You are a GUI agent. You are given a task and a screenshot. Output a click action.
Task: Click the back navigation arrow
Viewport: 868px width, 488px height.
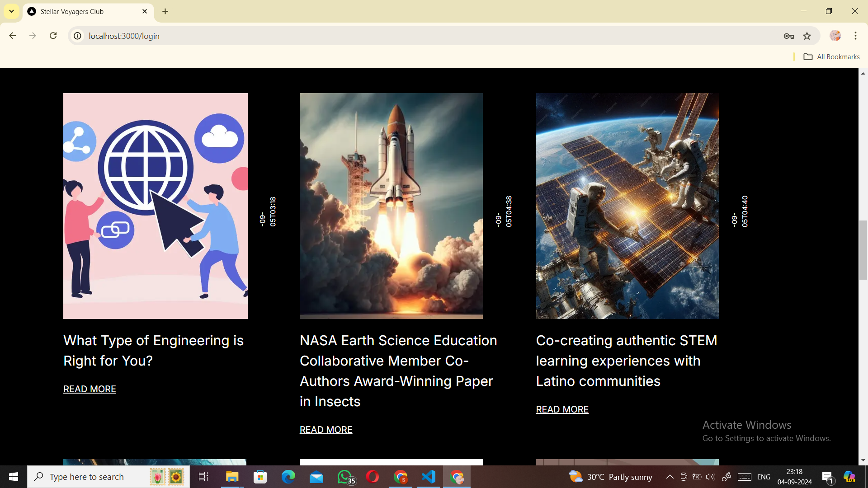[13, 36]
